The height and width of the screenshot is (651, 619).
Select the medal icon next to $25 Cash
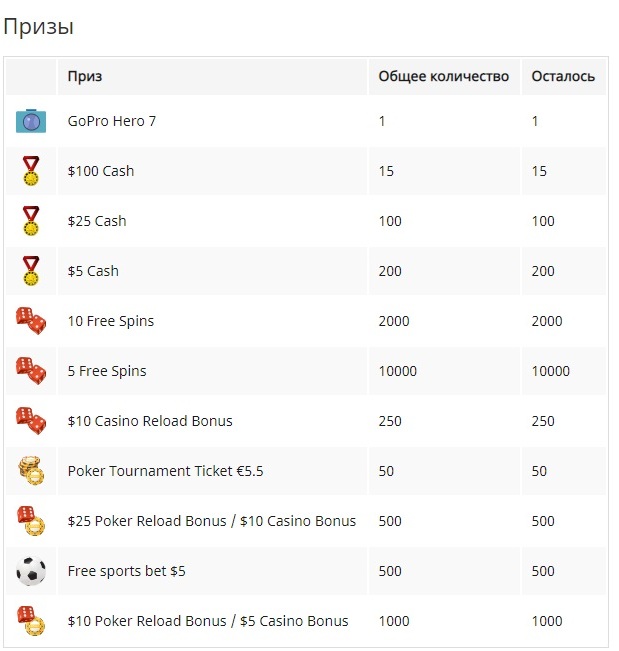(31, 221)
